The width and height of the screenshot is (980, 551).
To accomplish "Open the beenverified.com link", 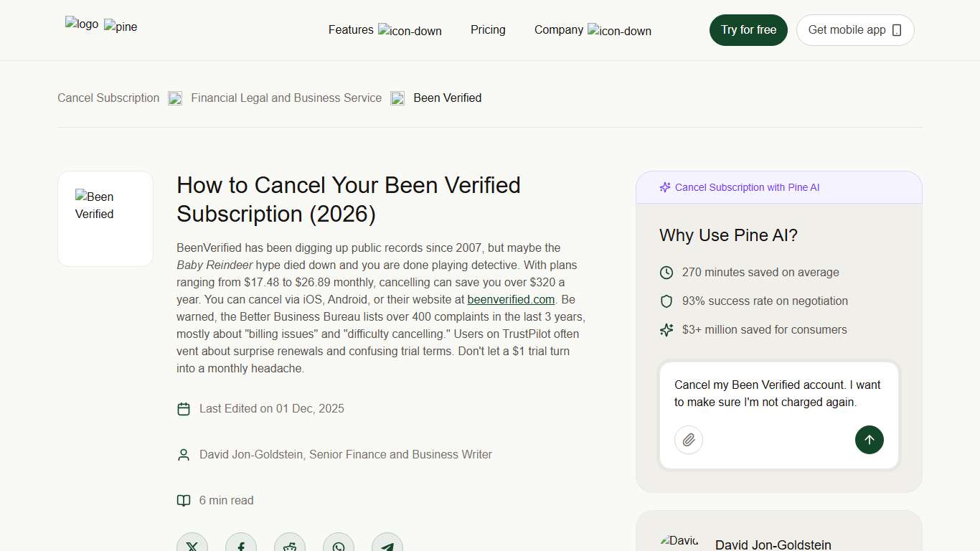I will [x=510, y=299].
